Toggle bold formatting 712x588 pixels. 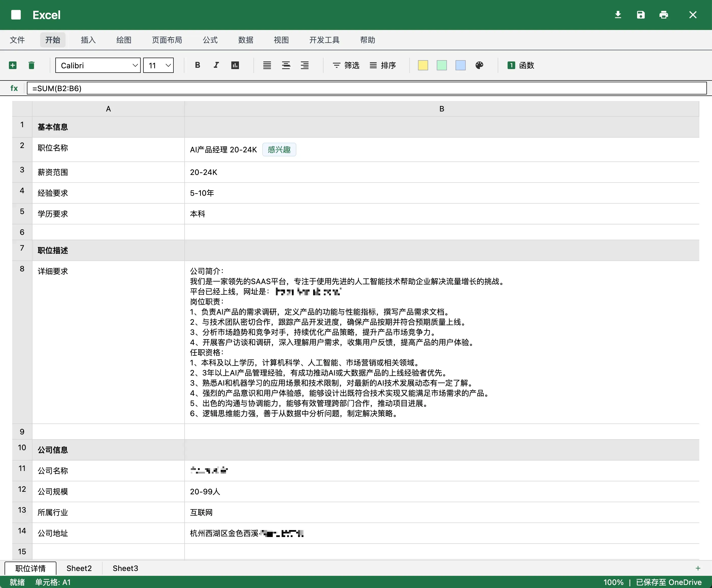pos(198,65)
